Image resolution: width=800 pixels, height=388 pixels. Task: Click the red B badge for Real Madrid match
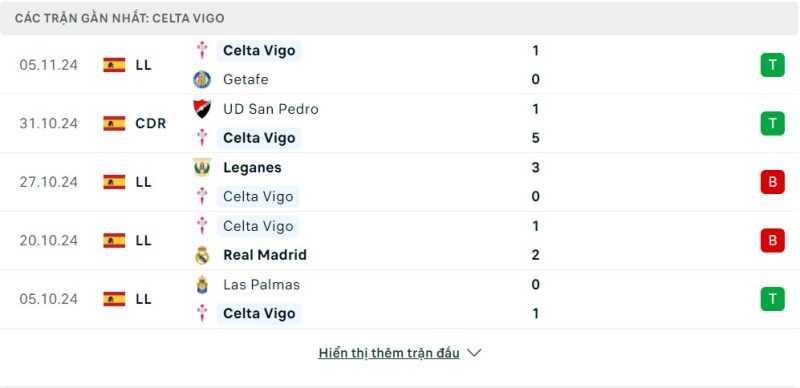(772, 240)
